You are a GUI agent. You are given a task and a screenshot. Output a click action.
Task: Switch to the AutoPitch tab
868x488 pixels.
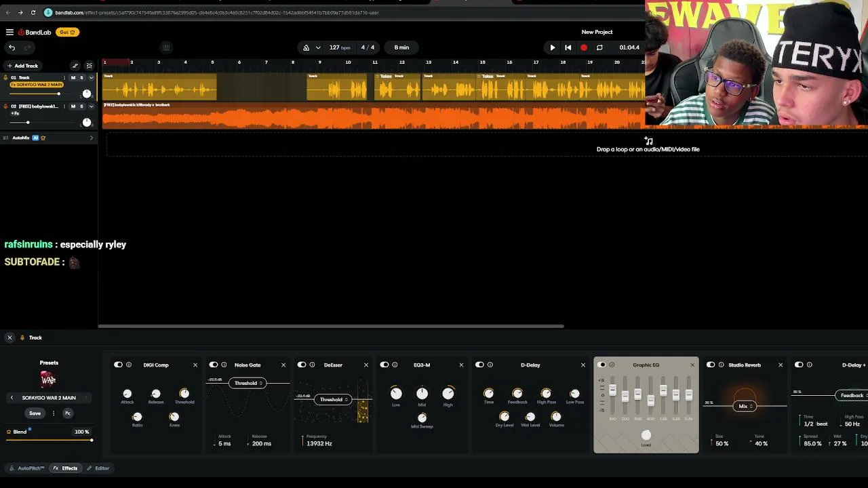(x=27, y=468)
